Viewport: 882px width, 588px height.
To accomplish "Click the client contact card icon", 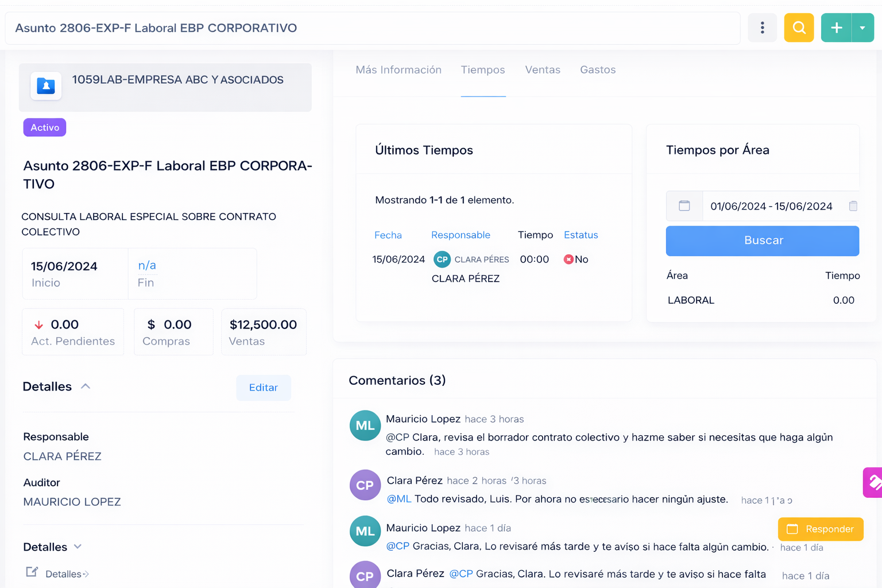I will click(x=46, y=86).
